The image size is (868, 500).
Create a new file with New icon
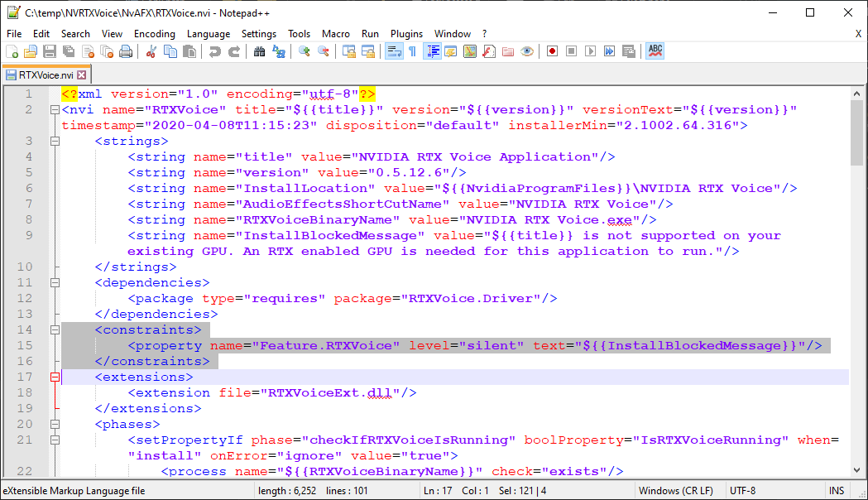pyautogui.click(x=12, y=51)
